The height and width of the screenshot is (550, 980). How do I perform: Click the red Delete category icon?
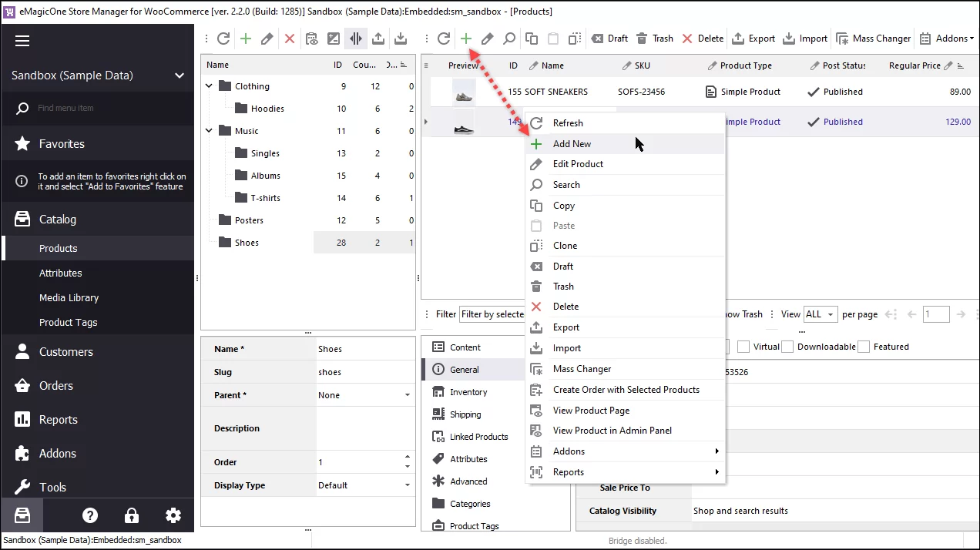point(289,38)
